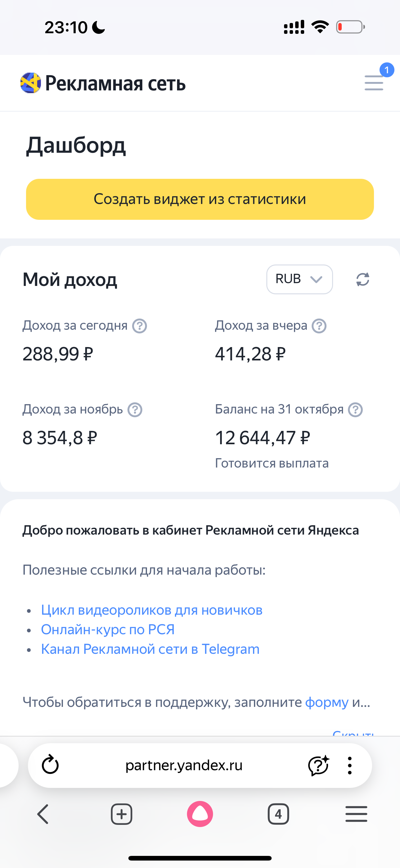Viewport: 400px width, 868px height.
Task: Open Цикл видеороликов для новичков link
Action: point(152,610)
